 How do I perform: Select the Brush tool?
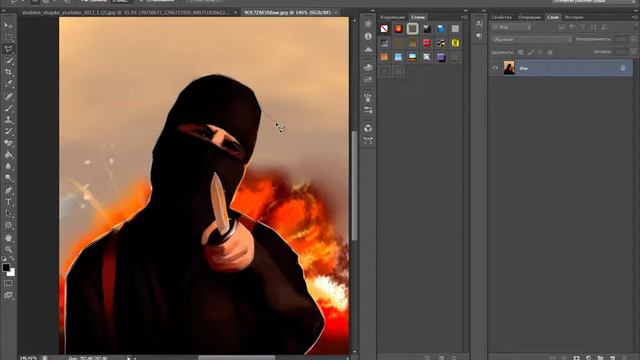coord(8,108)
